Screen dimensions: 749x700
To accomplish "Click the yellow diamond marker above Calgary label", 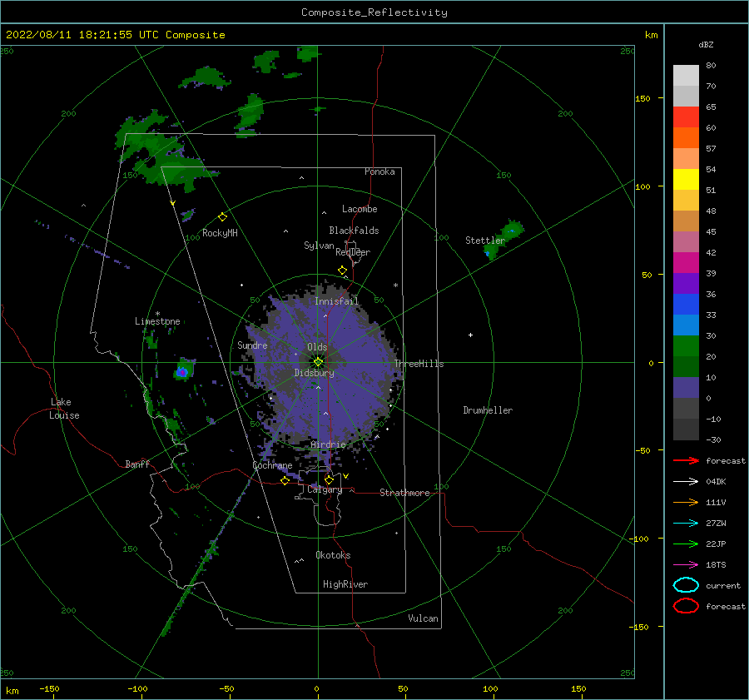I will [329, 479].
